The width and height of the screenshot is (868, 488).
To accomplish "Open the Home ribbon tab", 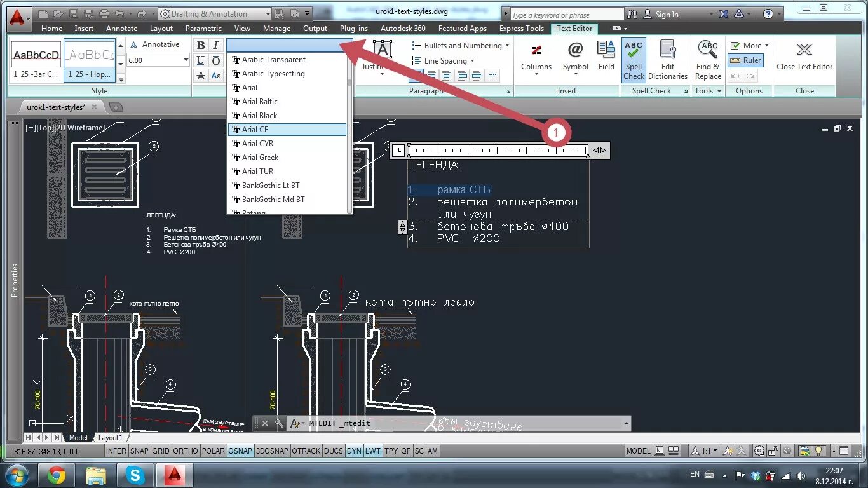I will point(51,28).
